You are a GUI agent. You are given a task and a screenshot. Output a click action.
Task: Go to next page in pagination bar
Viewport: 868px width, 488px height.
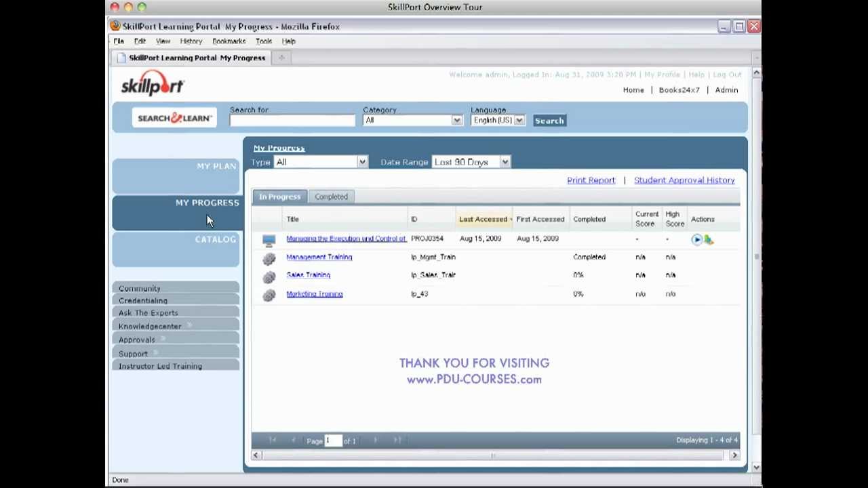tap(376, 441)
